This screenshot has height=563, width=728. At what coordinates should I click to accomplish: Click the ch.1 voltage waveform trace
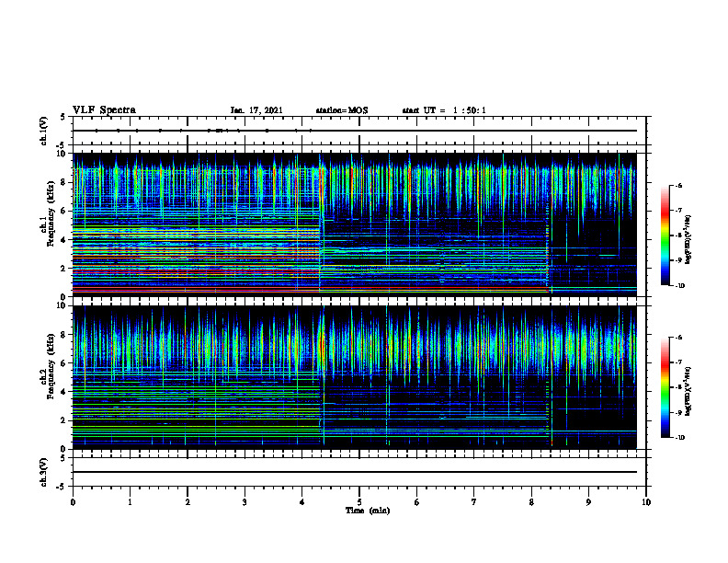[x=355, y=131]
